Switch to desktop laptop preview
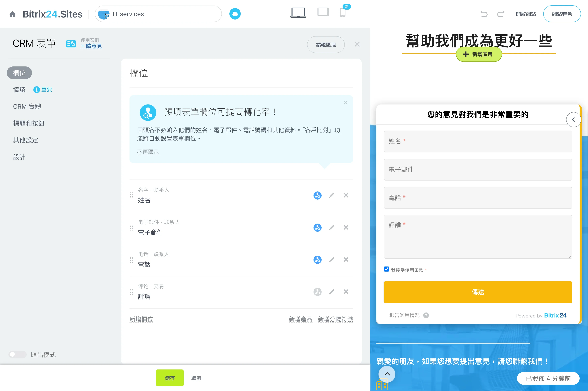The image size is (588, 391). click(x=298, y=12)
